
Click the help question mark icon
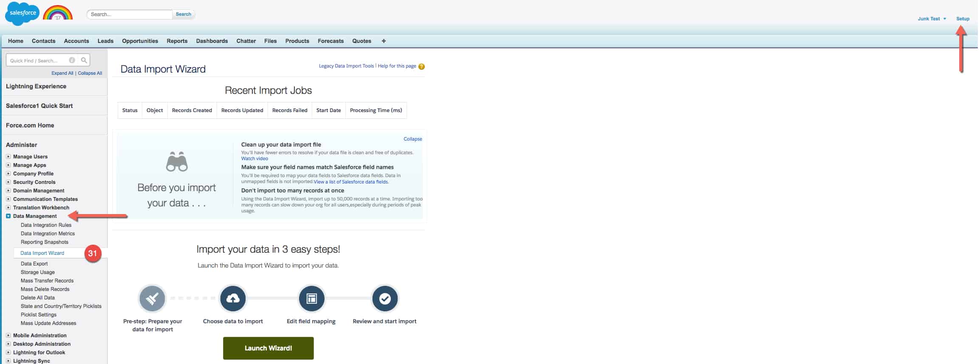point(421,66)
